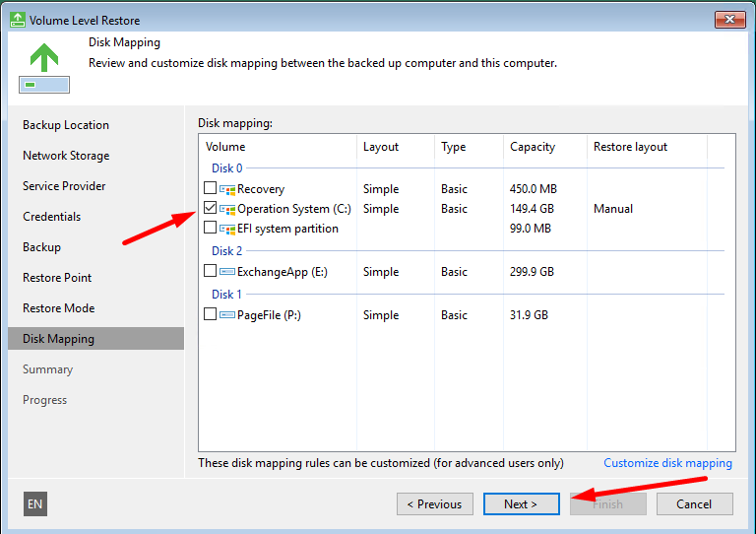The width and height of the screenshot is (756, 534).
Task: Click the EFI system partition volume icon
Action: click(x=227, y=229)
